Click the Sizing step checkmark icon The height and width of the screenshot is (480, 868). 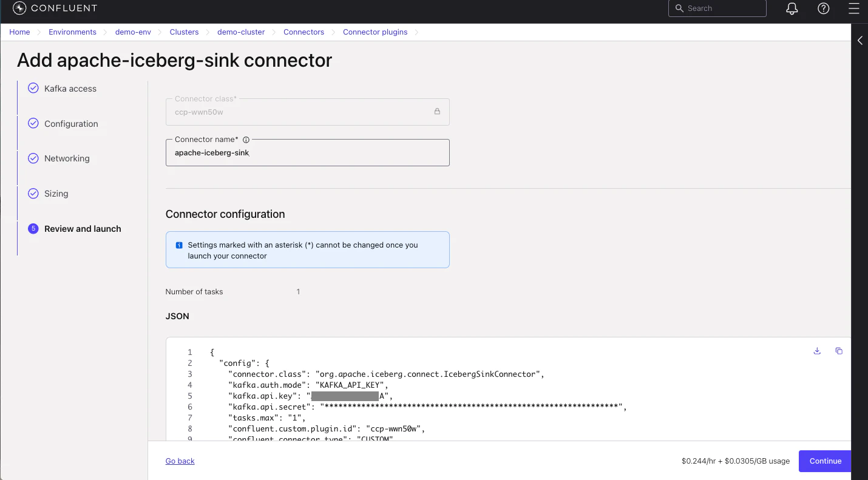point(33,194)
